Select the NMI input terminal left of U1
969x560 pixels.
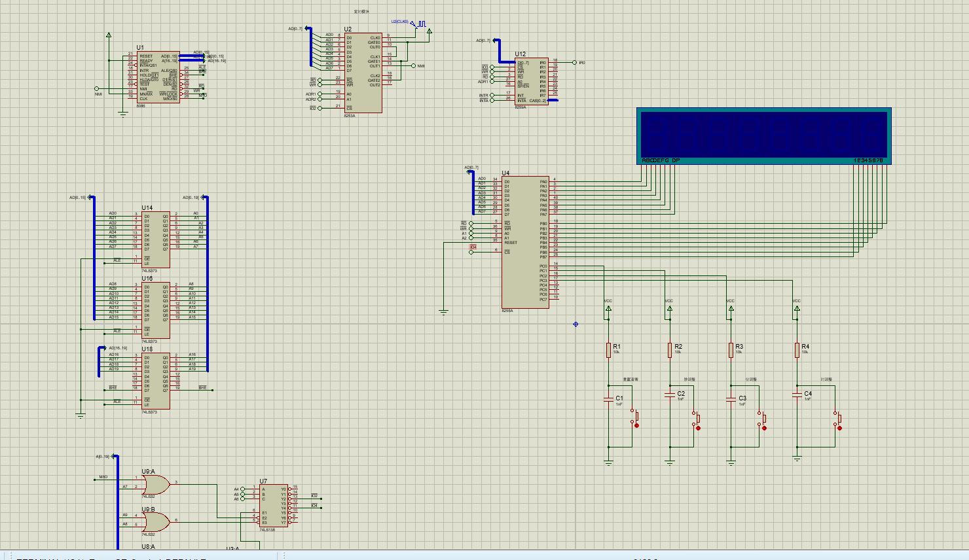[97, 89]
